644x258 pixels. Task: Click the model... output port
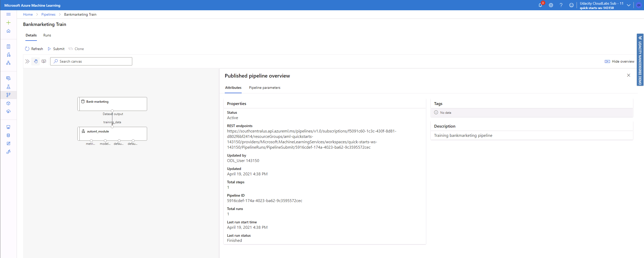pyautogui.click(x=105, y=141)
